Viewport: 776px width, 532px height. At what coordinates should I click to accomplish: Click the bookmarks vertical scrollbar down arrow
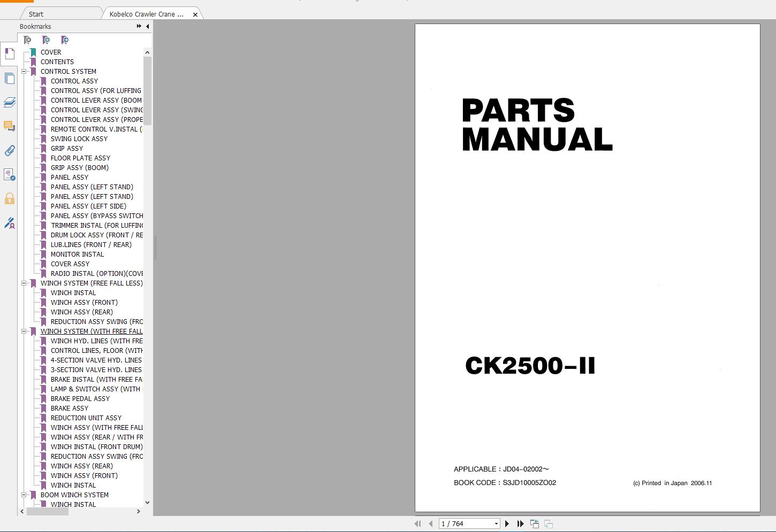pos(147,503)
